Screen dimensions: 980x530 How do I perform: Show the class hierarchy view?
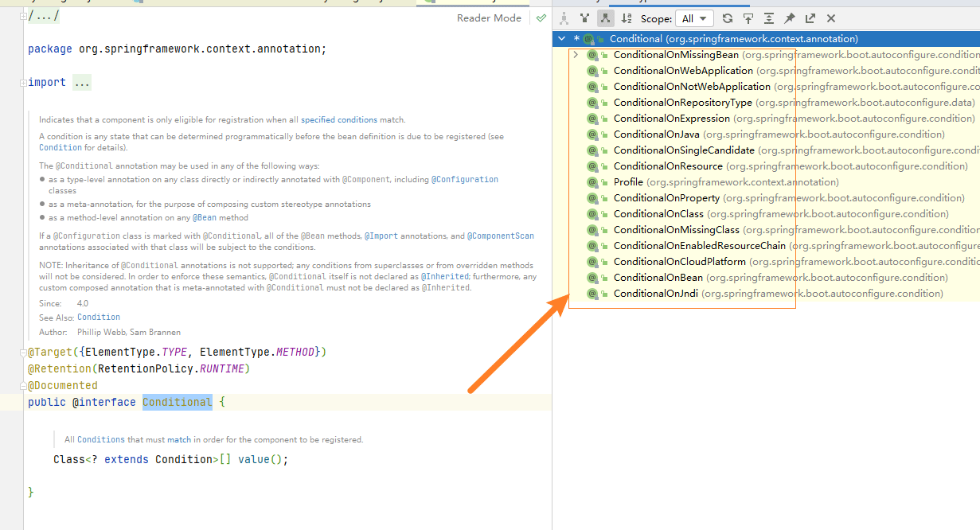pyautogui.click(x=564, y=18)
